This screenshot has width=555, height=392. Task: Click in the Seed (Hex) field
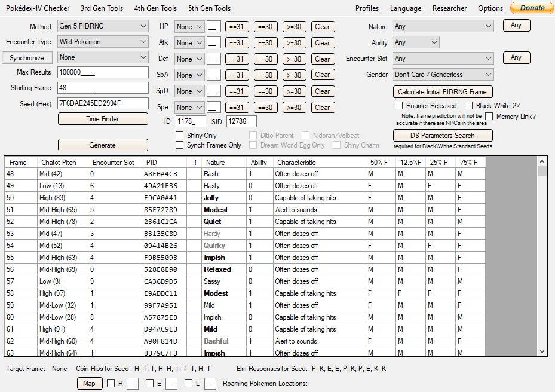click(103, 103)
